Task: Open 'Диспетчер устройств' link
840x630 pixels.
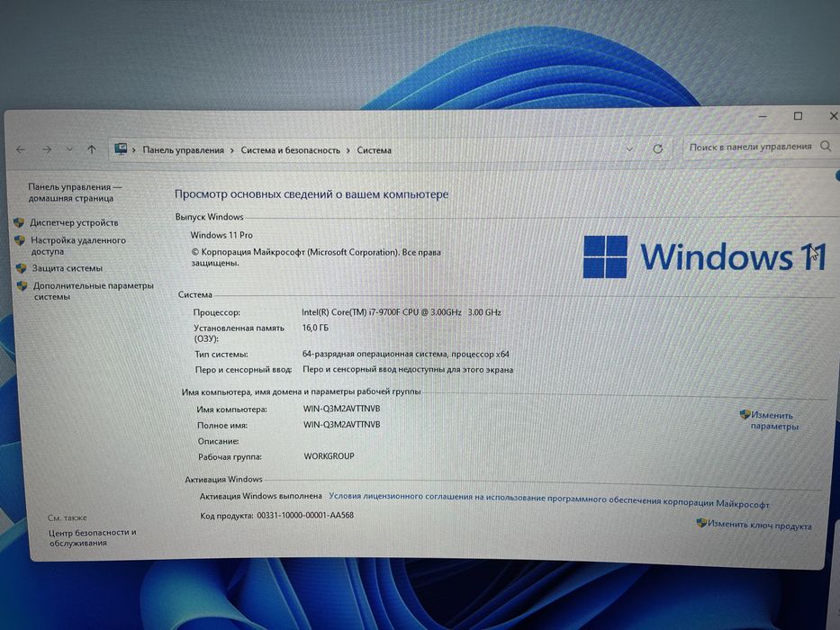Action: click(74, 222)
